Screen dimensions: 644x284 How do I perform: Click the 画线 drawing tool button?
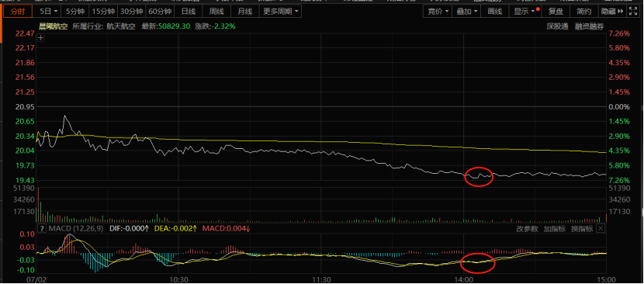[494, 12]
